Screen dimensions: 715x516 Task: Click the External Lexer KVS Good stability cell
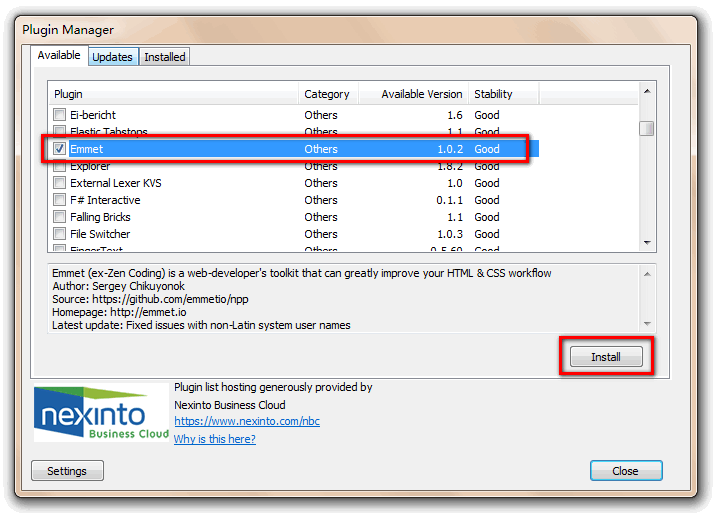tap(487, 183)
